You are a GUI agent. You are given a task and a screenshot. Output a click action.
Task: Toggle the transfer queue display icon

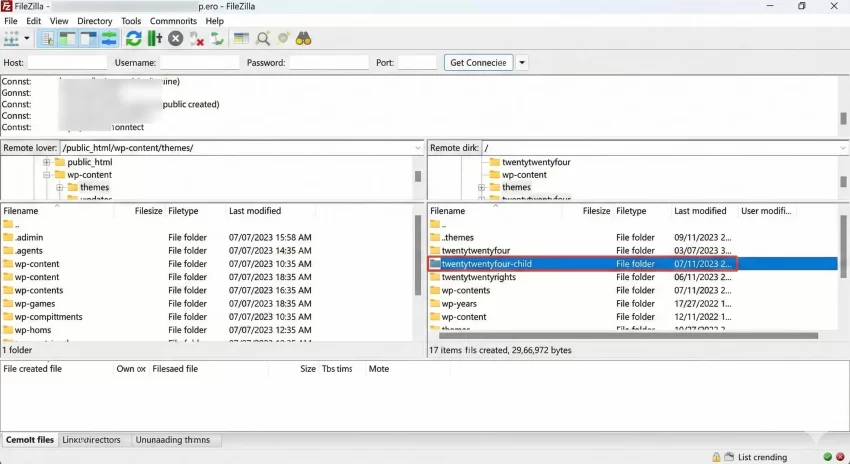click(108, 39)
